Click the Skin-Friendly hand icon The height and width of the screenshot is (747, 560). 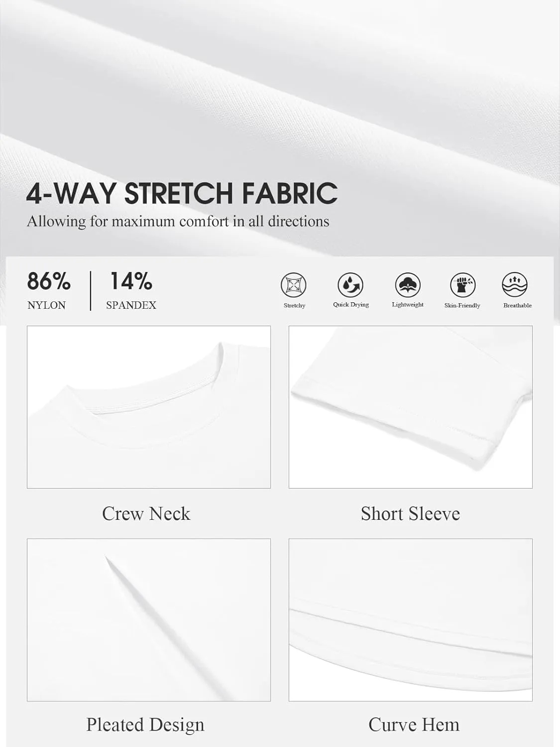click(462, 285)
